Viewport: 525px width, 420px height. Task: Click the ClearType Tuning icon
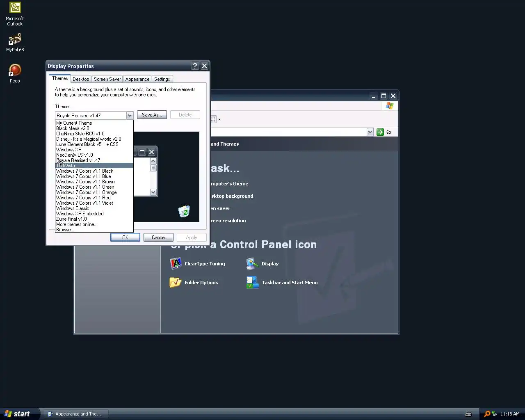(x=176, y=264)
